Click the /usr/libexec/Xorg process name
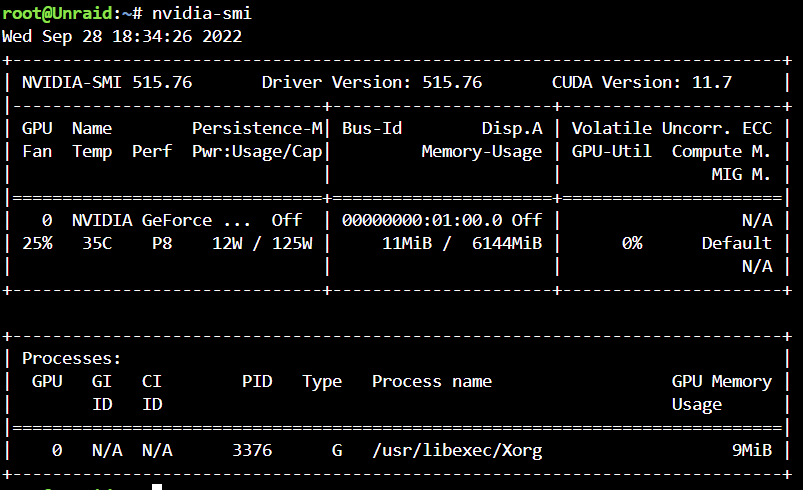The height and width of the screenshot is (490, 803). [457, 451]
